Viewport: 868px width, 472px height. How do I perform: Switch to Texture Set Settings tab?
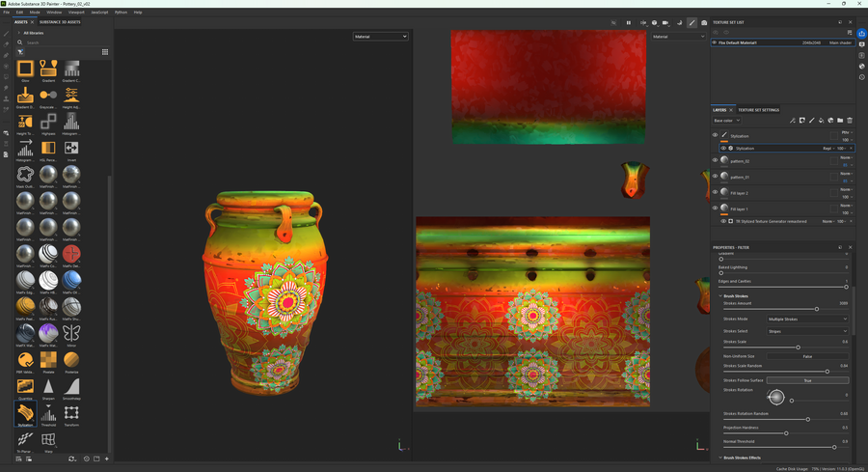[759, 110]
